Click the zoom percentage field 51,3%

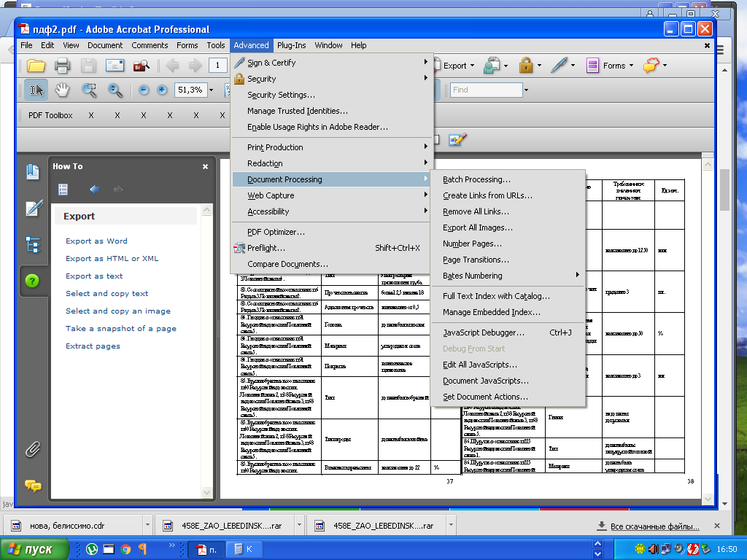point(191,90)
